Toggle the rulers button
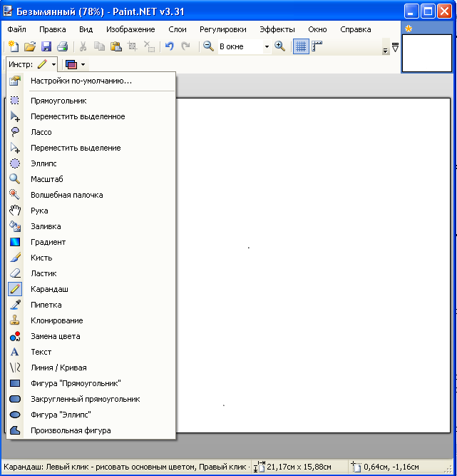The image size is (457, 476). click(x=317, y=46)
